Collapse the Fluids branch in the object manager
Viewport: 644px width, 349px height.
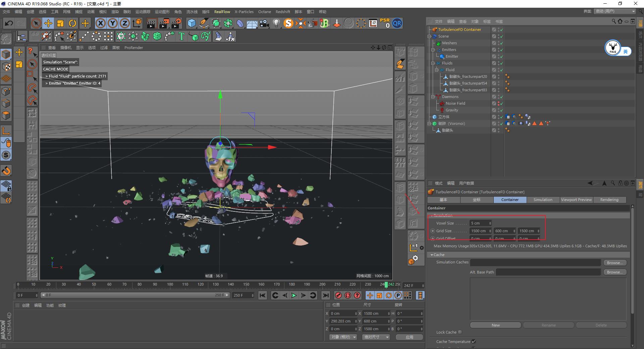(x=433, y=63)
